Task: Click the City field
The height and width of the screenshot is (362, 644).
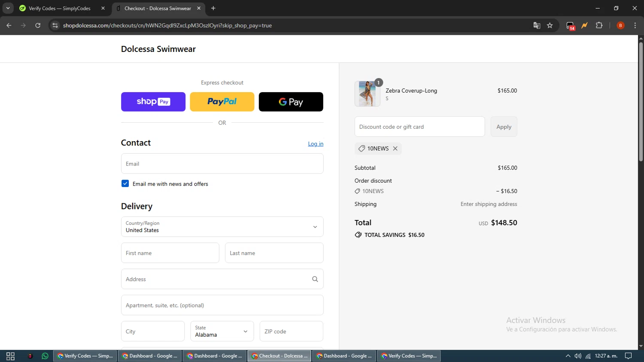Action: (x=153, y=331)
